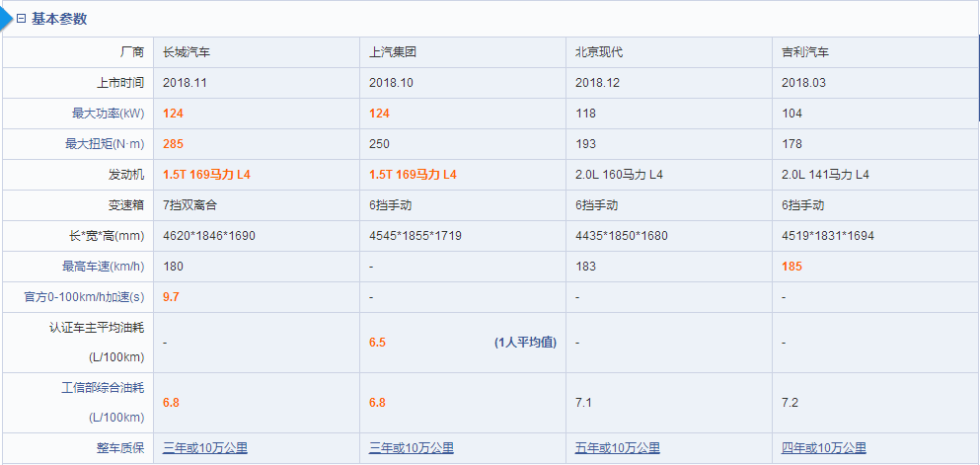Click max power value 104
Viewport: 980px width, 465px height.
pos(792,114)
